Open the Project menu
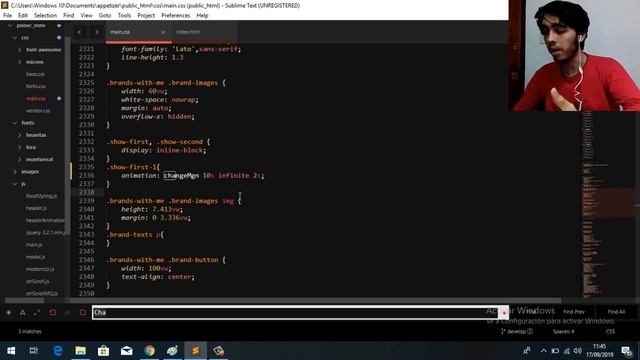 (x=146, y=16)
